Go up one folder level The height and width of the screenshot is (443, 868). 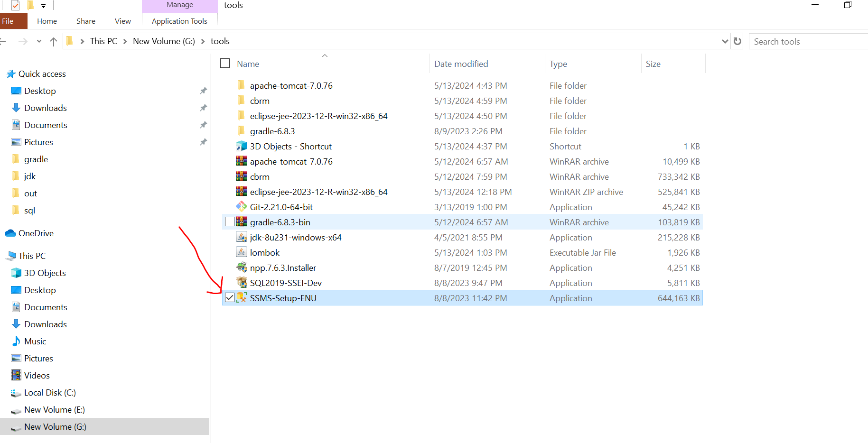click(54, 42)
